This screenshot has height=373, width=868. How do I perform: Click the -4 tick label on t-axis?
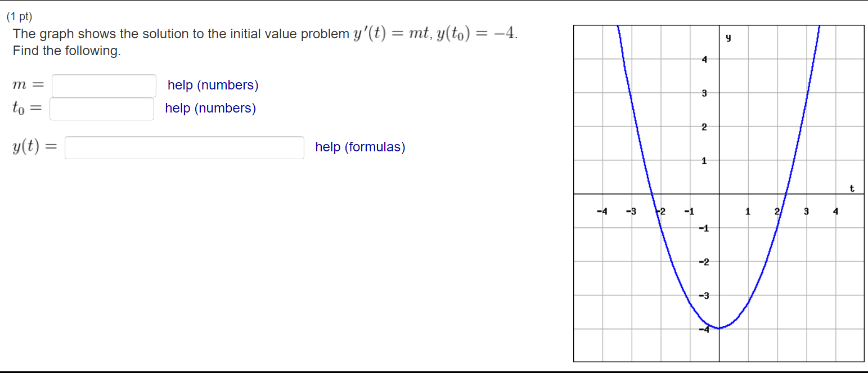(x=602, y=212)
